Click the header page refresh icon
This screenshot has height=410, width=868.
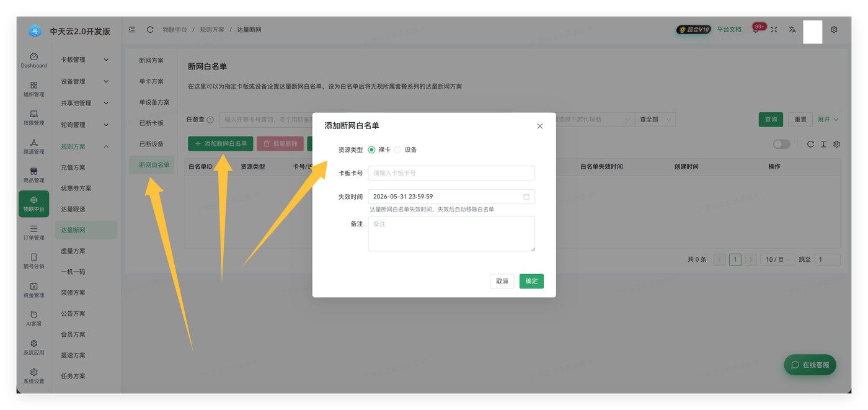150,29
